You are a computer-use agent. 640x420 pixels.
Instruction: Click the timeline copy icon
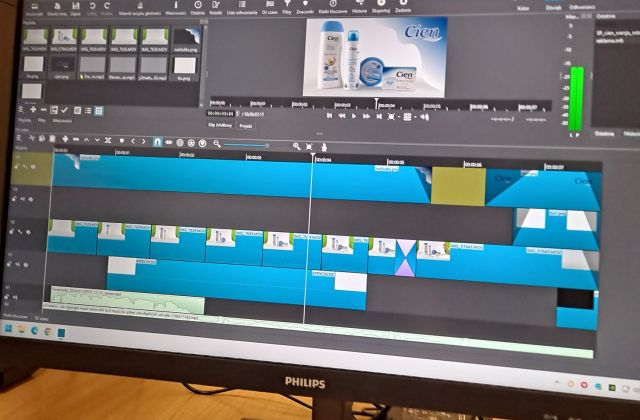[42, 139]
